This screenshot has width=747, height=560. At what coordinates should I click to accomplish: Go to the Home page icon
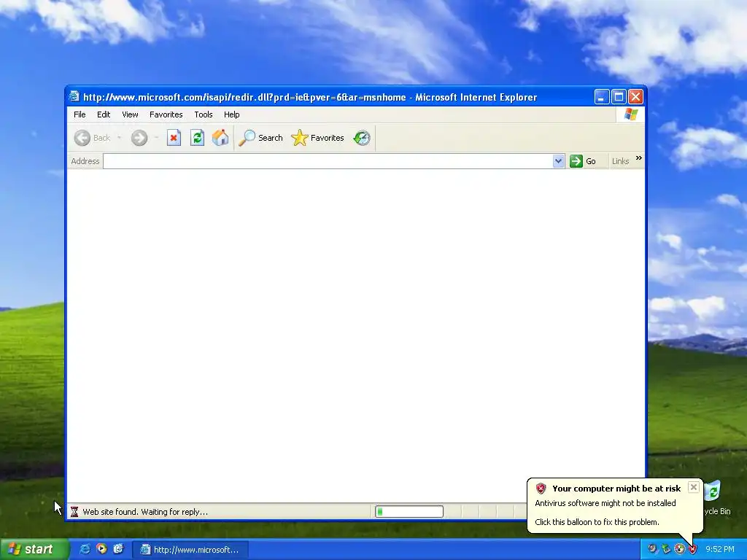click(220, 138)
